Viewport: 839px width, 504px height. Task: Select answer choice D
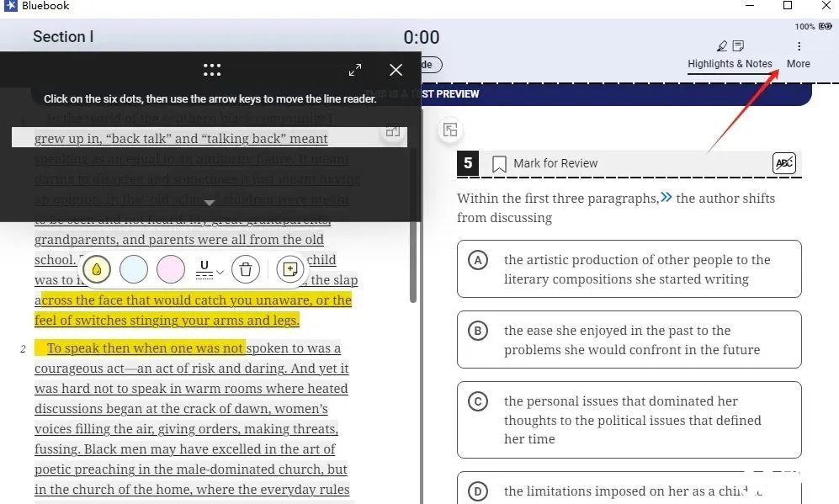629,488
